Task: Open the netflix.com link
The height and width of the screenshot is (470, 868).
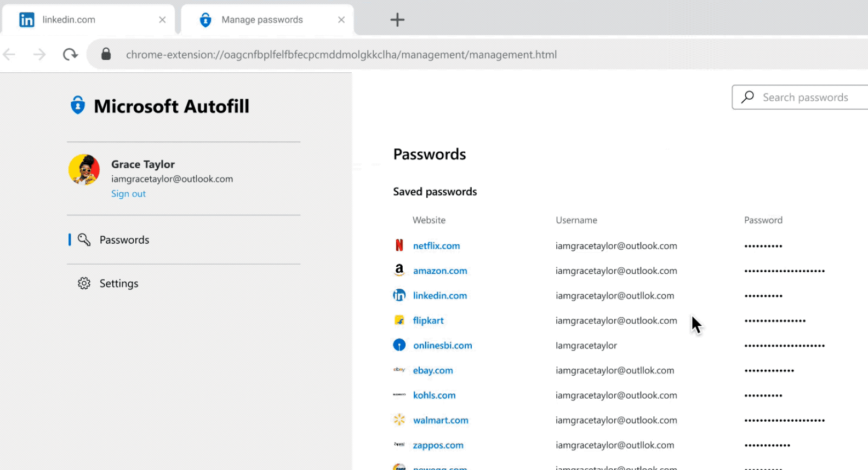Action: click(x=436, y=246)
